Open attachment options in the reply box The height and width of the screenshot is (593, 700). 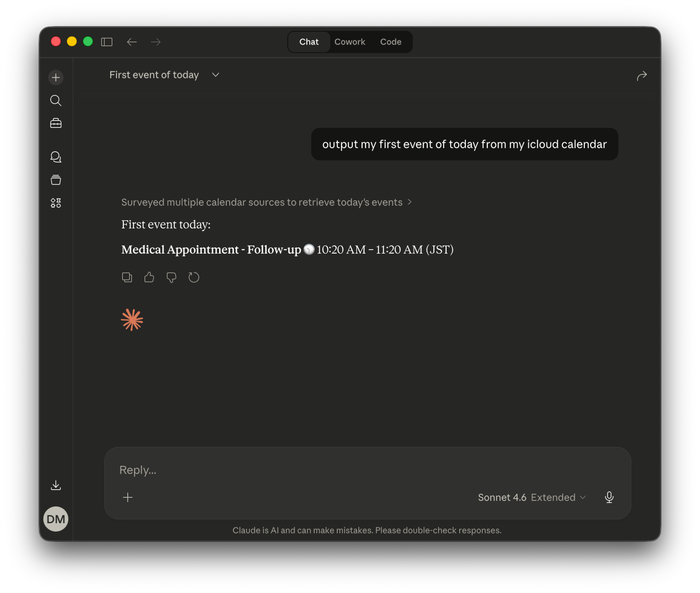(x=128, y=497)
